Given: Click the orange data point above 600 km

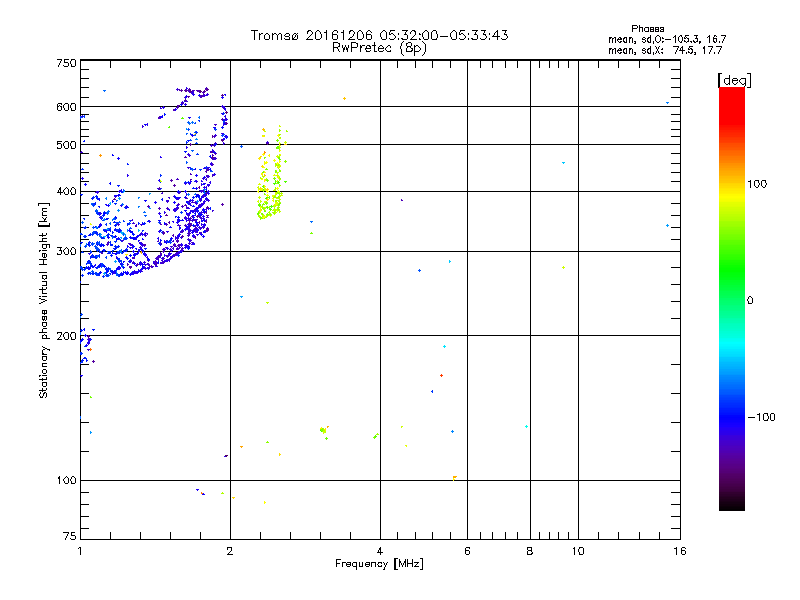Looking at the screenshot, I should coord(344,98).
